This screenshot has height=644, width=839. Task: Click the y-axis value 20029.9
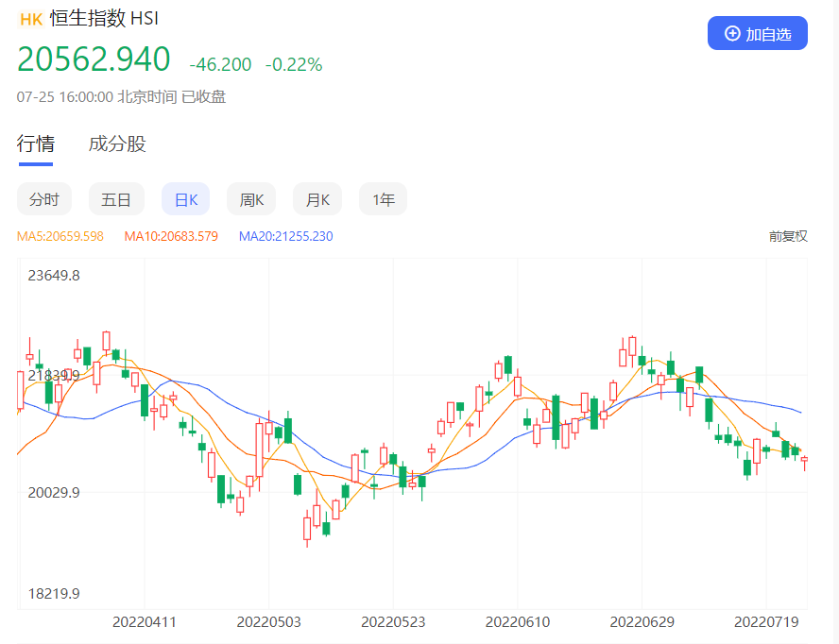click(x=54, y=493)
